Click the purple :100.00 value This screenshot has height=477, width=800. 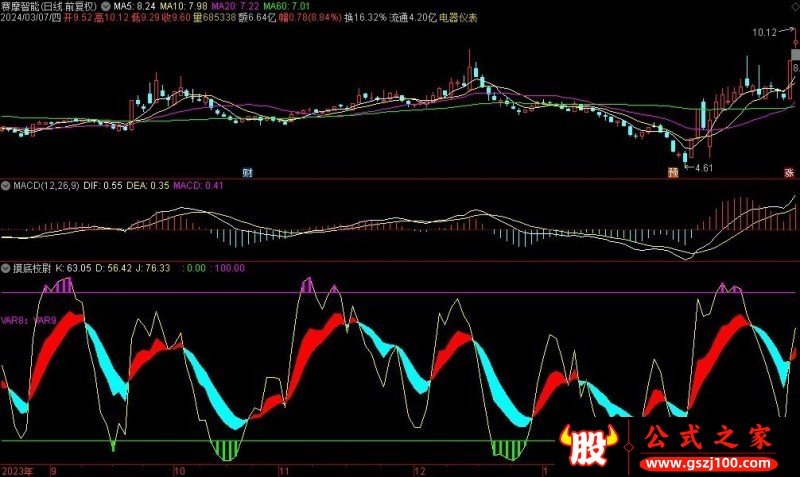[228, 268]
